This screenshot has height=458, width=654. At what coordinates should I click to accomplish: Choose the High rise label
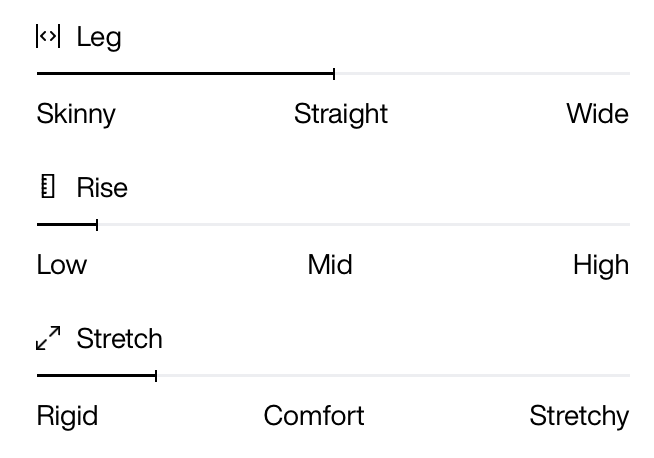coord(601,265)
